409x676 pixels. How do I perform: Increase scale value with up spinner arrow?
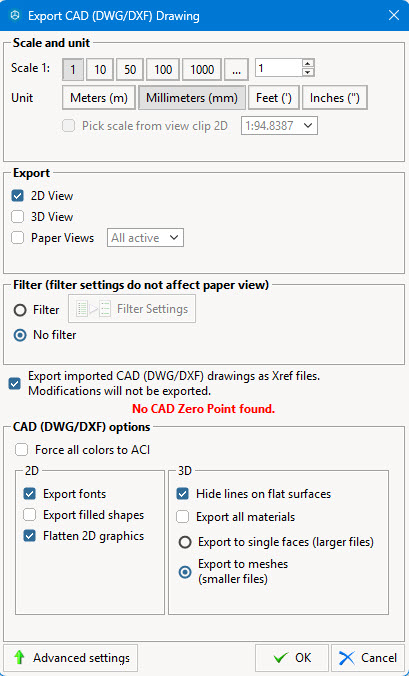point(307,63)
